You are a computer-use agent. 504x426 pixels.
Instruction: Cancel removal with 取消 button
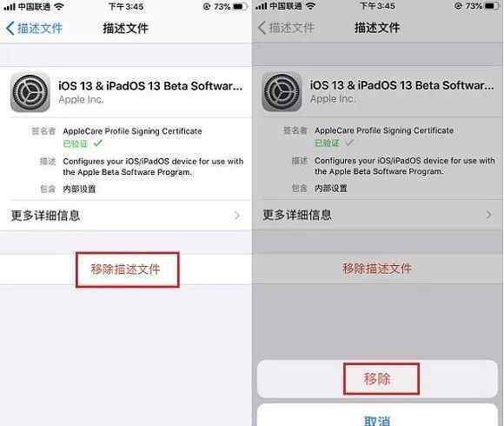coord(377,417)
